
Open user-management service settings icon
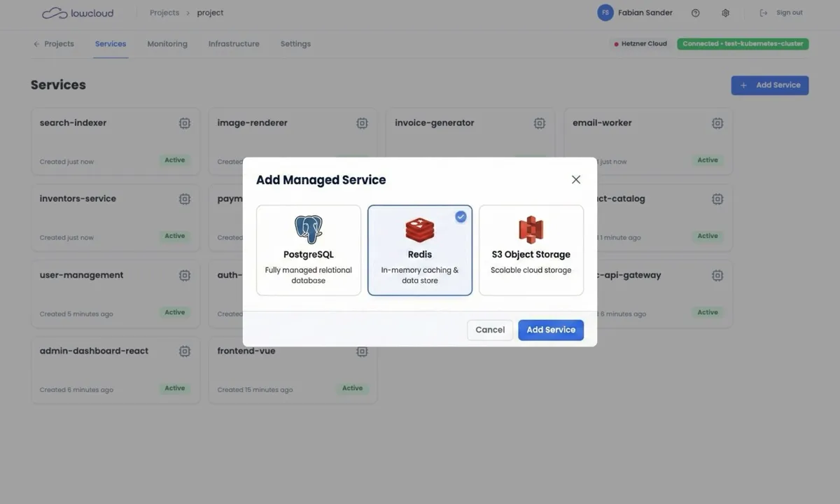coord(185,275)
